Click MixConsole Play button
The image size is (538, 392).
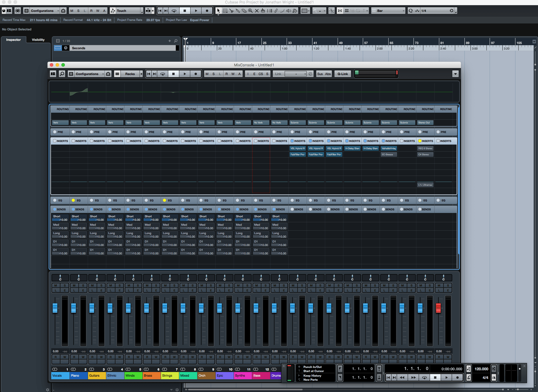point(185,74)
